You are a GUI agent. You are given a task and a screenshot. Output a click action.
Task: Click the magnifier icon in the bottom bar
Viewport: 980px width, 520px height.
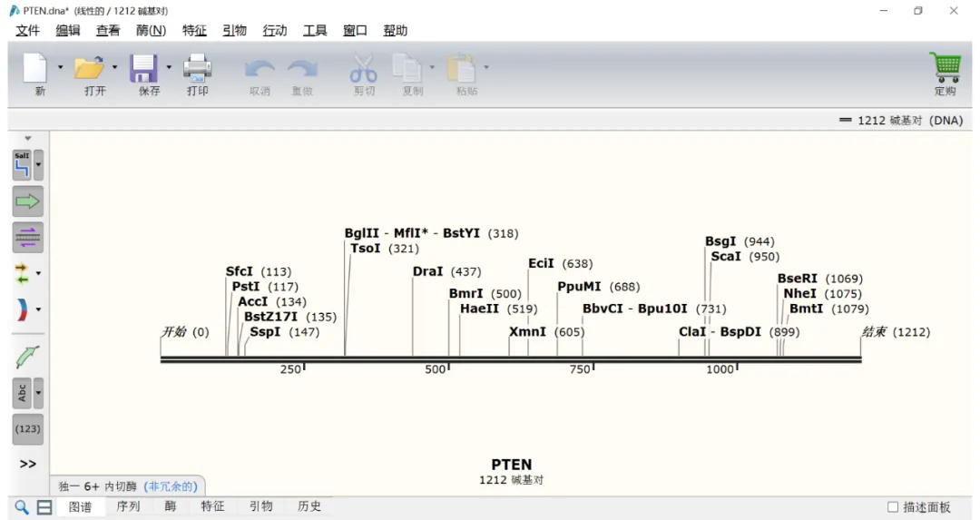point(21,507)
